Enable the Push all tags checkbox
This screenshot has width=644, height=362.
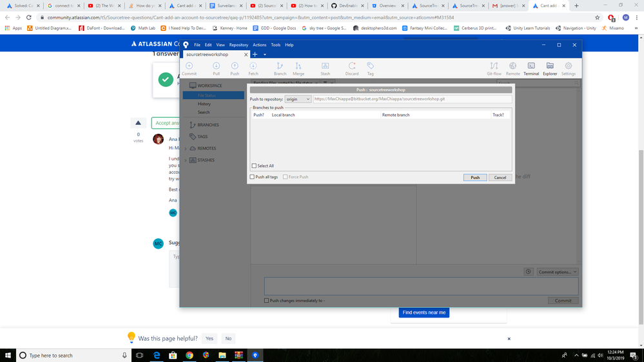pos(252,177)
